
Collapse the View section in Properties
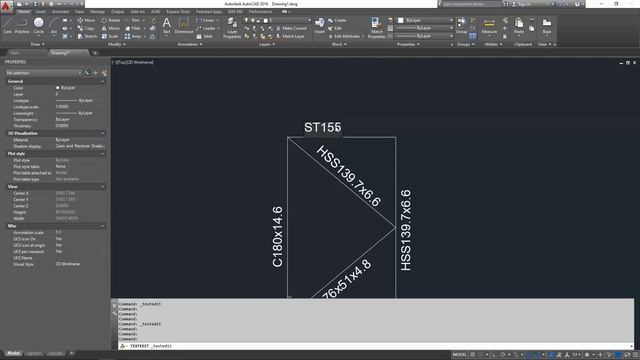coord(102,187)
